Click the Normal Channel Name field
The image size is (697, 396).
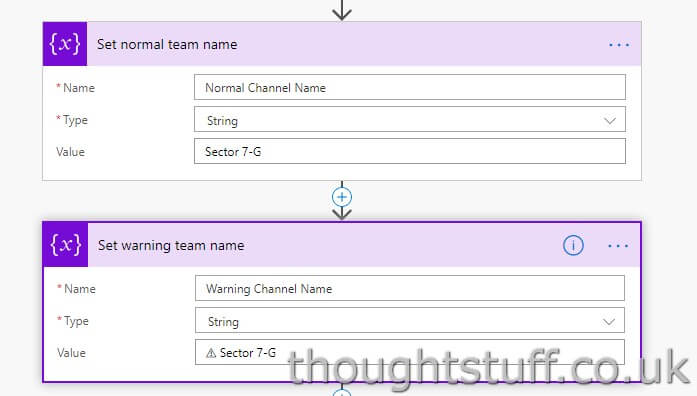(410, 87)
